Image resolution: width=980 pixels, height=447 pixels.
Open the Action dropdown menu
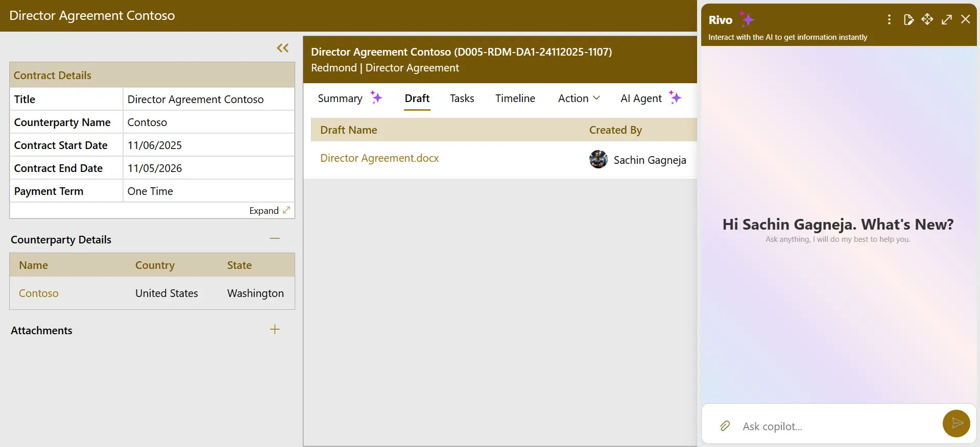coord(579,98)
